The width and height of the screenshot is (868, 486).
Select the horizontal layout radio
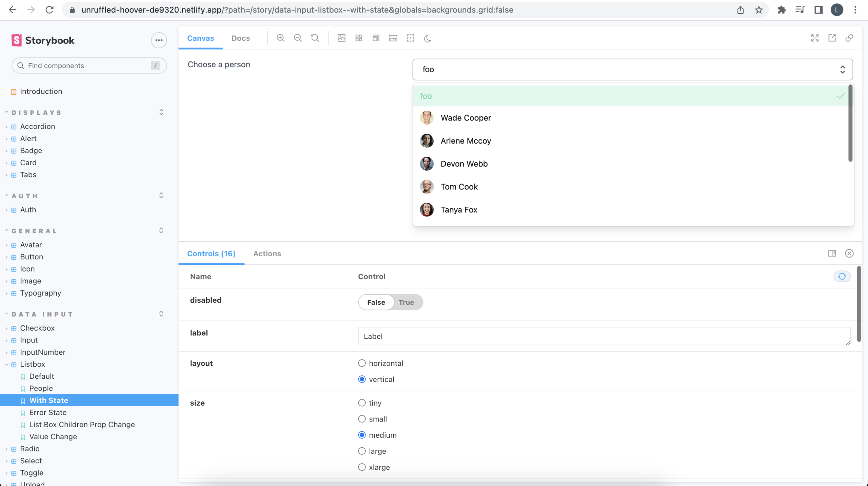pyautogui.click(x=362, y=363)
